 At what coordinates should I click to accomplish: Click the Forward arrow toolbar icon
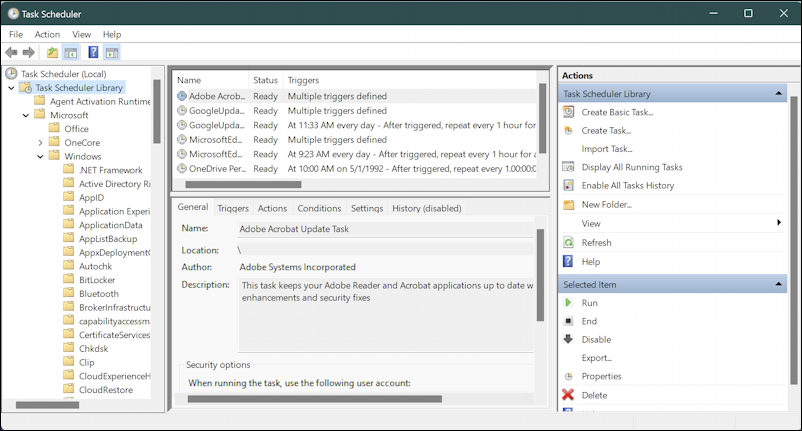coord(29,52)
